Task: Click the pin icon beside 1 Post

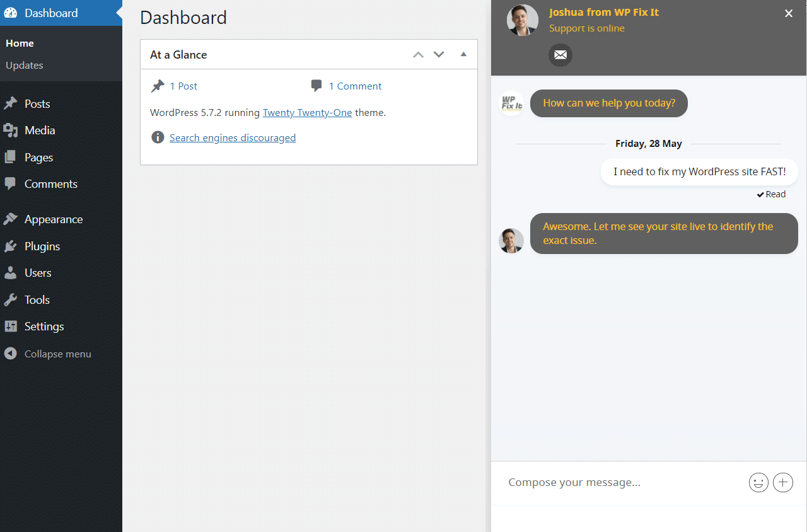Action: pos(158,86)
